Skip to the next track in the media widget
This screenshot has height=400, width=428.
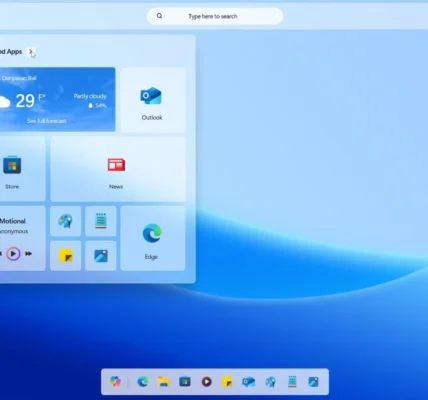pyautogui.click(x=29, y=254)
